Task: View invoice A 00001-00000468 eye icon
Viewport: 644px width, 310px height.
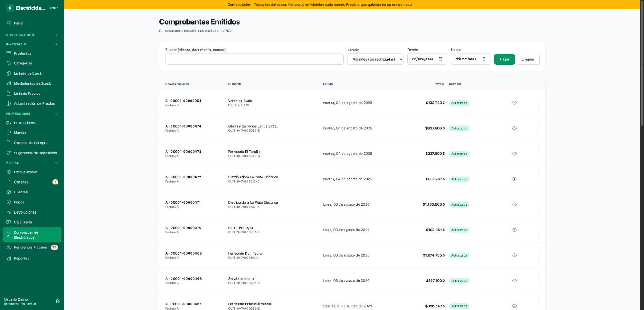Action: click(514, 281)
